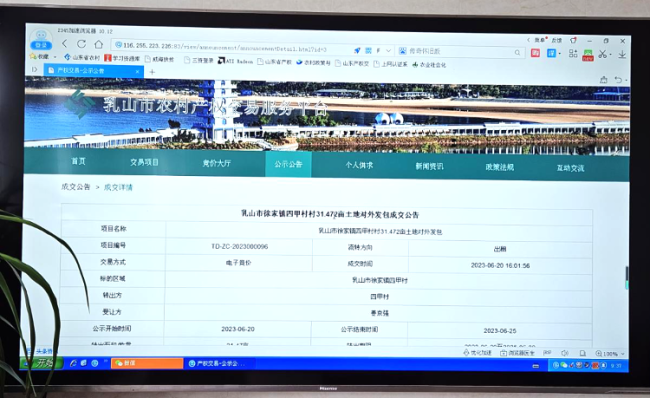
Task: Open the red toolbar extension icon
Action: pos(535,53)
